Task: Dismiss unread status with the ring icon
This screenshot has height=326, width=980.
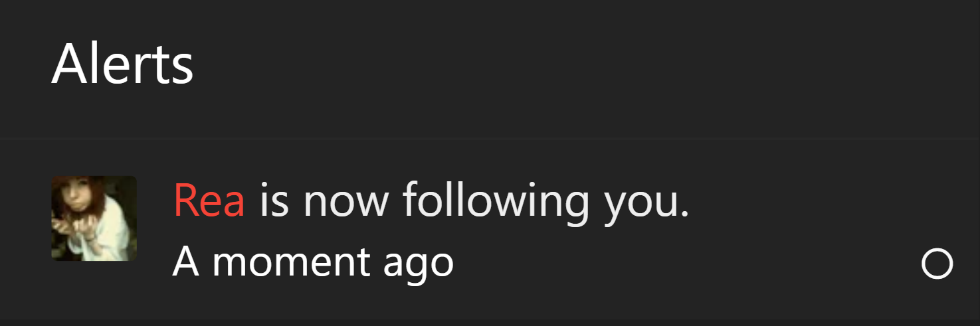Action: point(937,264)
